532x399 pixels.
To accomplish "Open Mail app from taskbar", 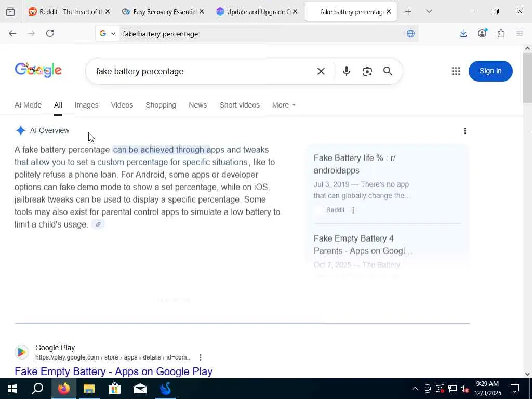I will 140,389.
